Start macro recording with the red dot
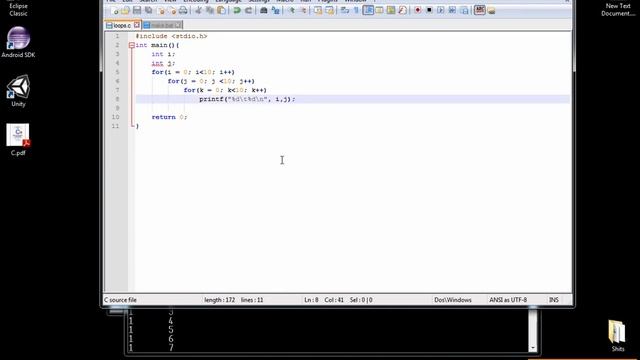Screen dimensions: 640x360 tap(418, 10)
